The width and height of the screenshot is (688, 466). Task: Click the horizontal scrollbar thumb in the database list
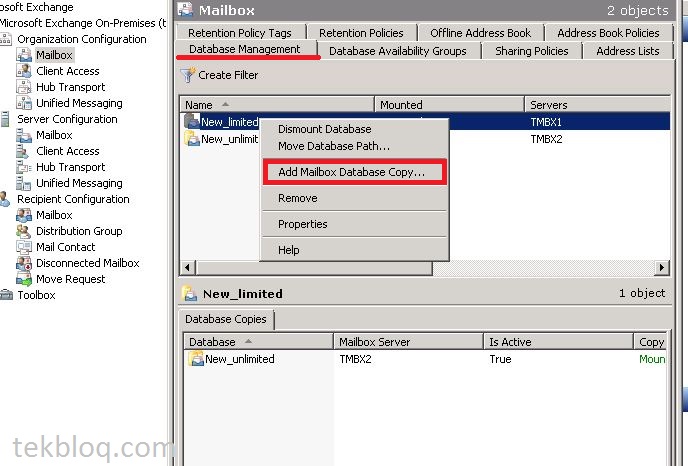314,267
